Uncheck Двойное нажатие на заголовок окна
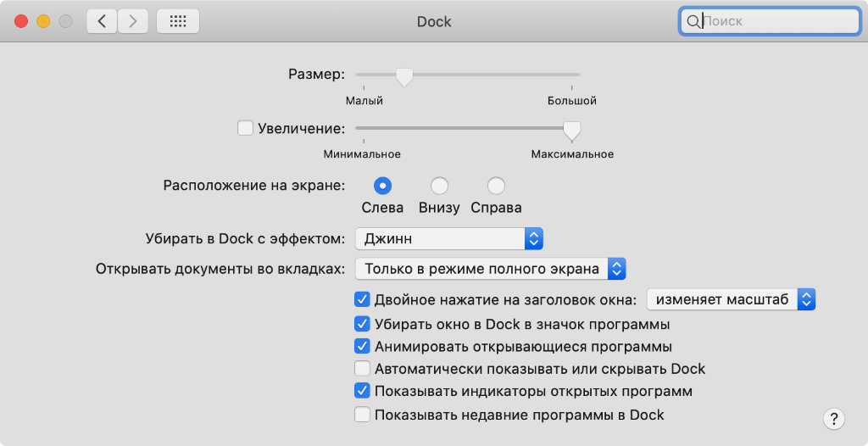The width and height of the screenshot is (868, 446). tap(363, 299)
